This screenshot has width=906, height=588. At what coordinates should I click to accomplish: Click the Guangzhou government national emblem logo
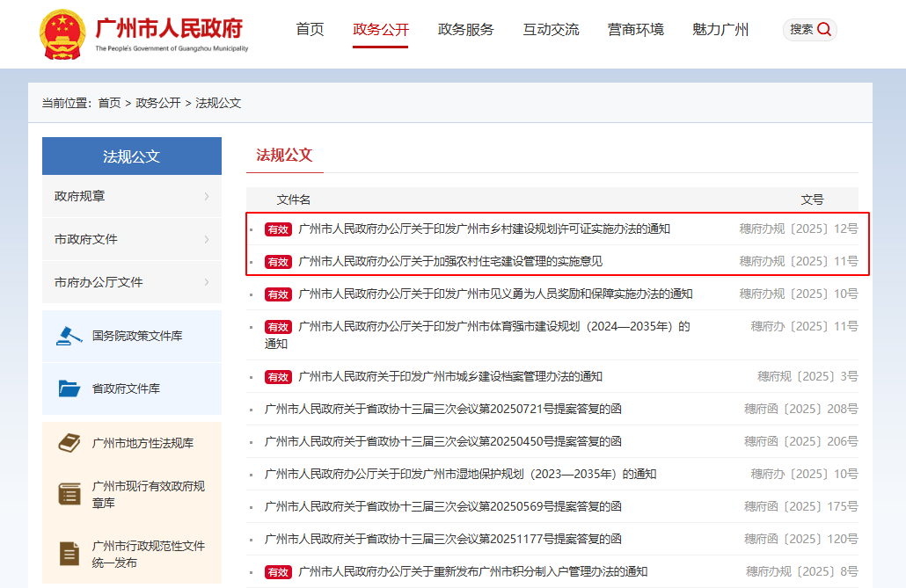(62, 34)
